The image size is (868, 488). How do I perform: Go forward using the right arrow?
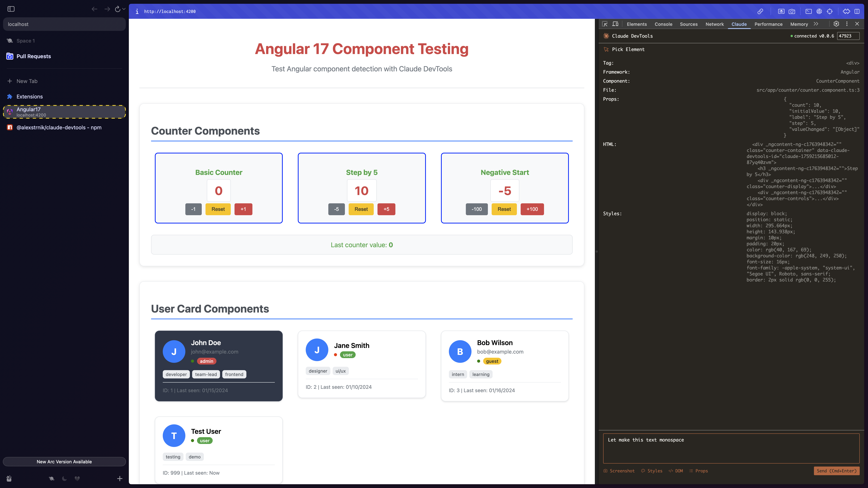tap(107, 9)
